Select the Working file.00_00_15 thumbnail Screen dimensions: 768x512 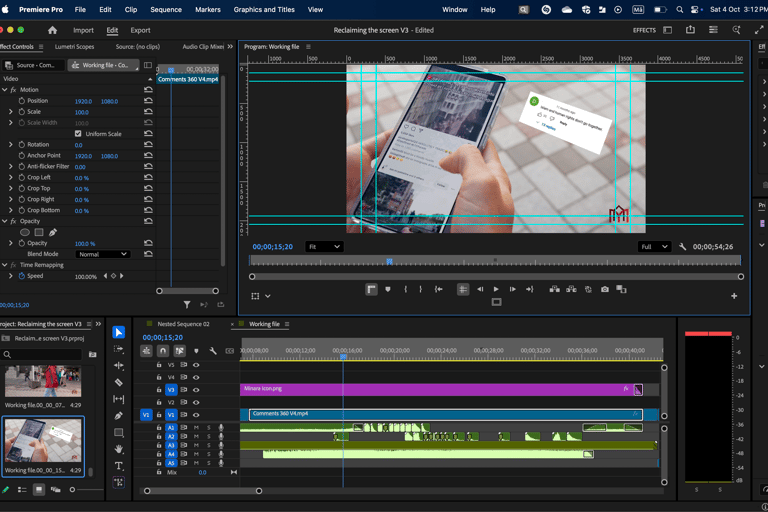(43, 441)
